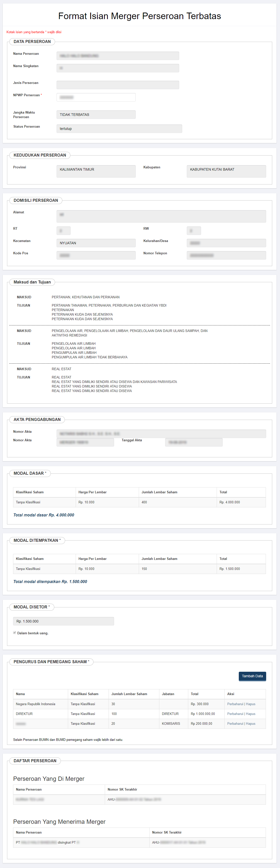The height and width of the screenshot is (868, 280).
Task: Select the Kabupaten field showing Kutai Barat
Action: [226, 171]
